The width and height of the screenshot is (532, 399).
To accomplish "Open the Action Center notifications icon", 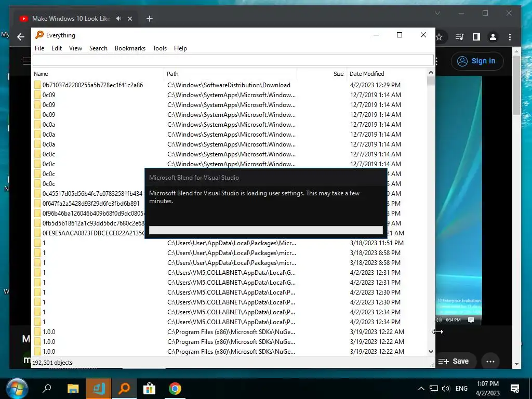I will (515, 389).
